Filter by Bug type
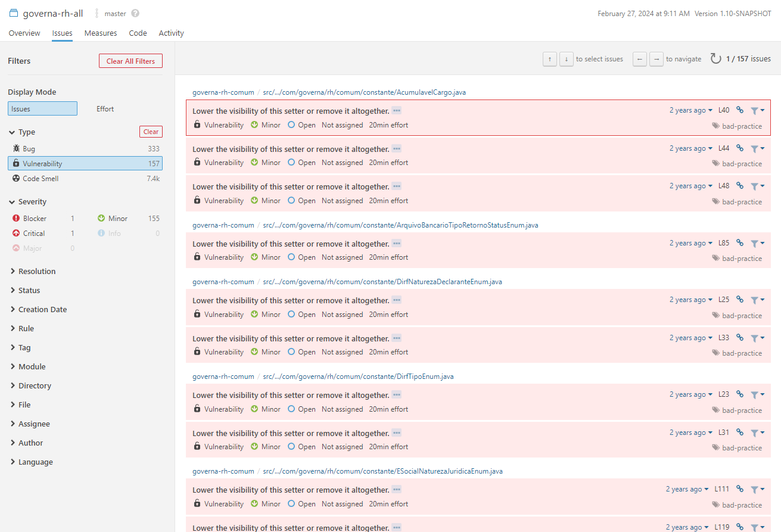 pos(85,148)
